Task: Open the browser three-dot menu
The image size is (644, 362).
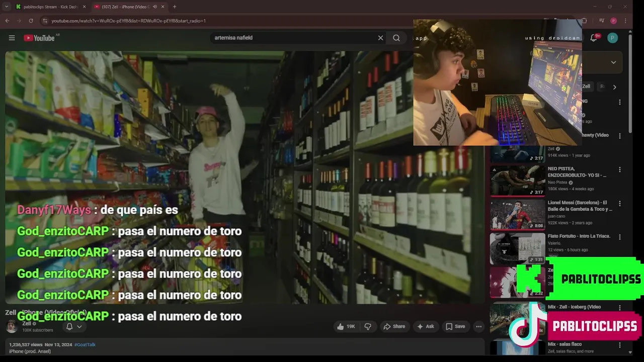Action: 625,21
